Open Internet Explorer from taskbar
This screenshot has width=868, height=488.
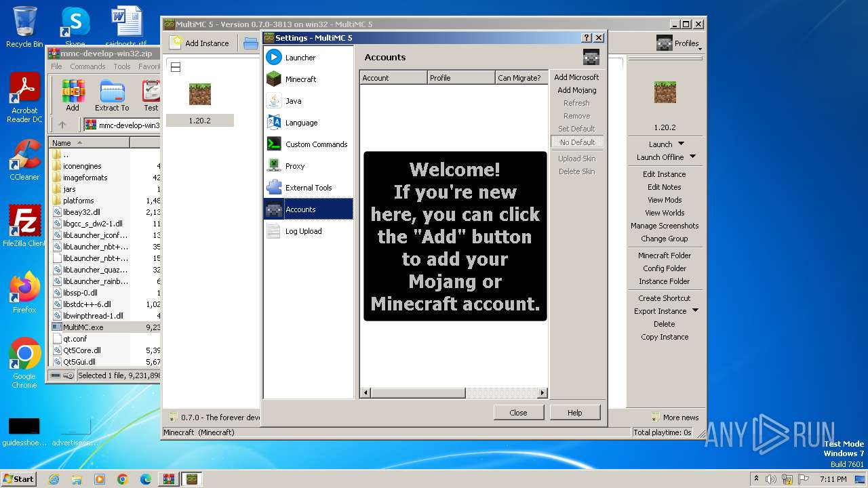pos(54,479)
